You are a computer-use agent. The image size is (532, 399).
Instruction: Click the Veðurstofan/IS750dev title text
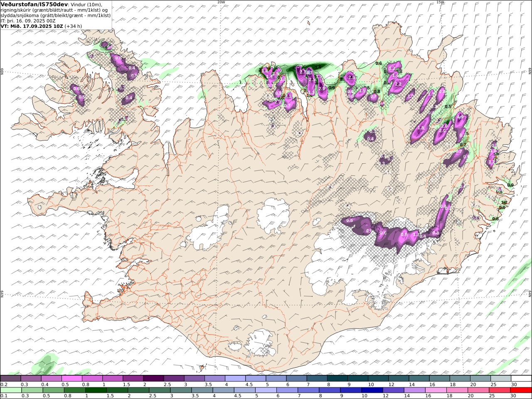[x=34, y=4]
